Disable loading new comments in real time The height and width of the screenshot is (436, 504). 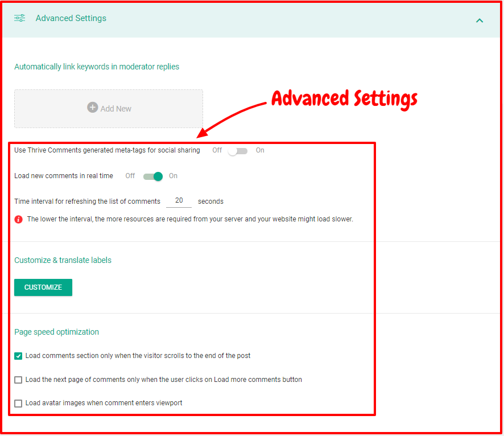[152, 176]
